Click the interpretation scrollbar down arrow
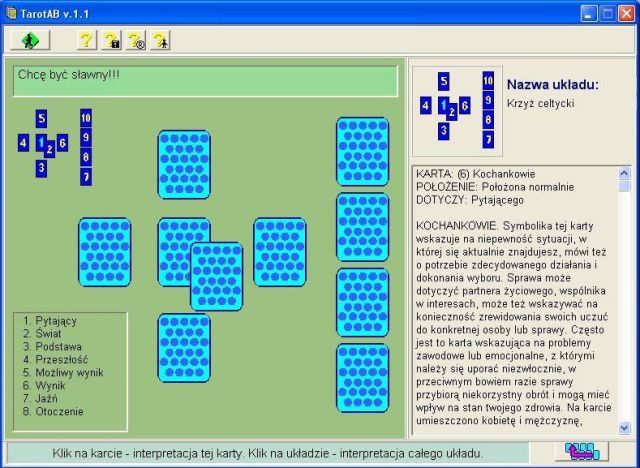Image resolution: width=640 pixels, height=468 pixels. tap(624, 428)
